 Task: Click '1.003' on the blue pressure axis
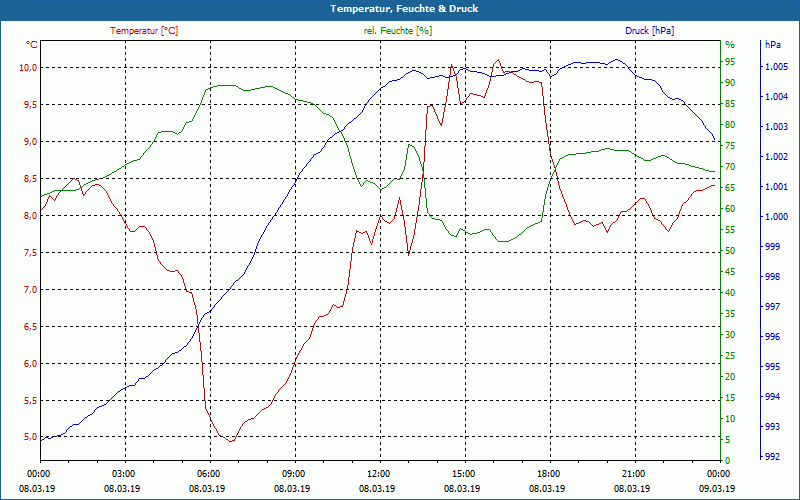tap(777, 127)
